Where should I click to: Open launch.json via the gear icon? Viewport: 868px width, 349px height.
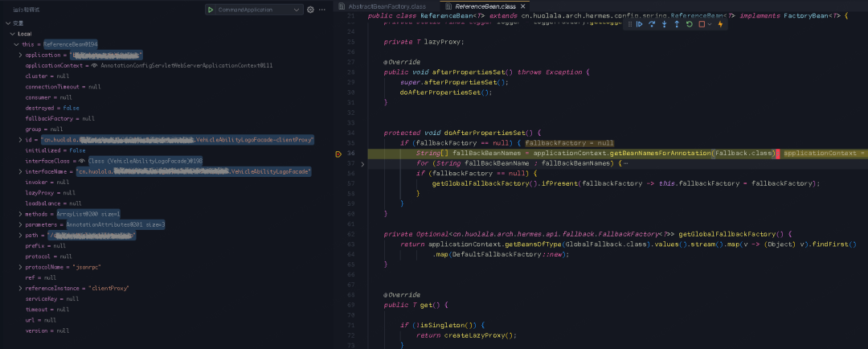(x=310, y=10)
